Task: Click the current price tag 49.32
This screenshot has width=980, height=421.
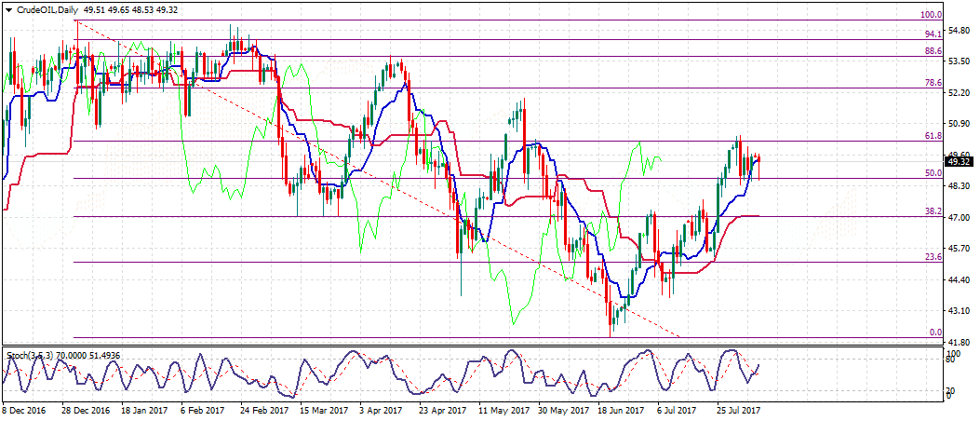Action: coord(959,161)
